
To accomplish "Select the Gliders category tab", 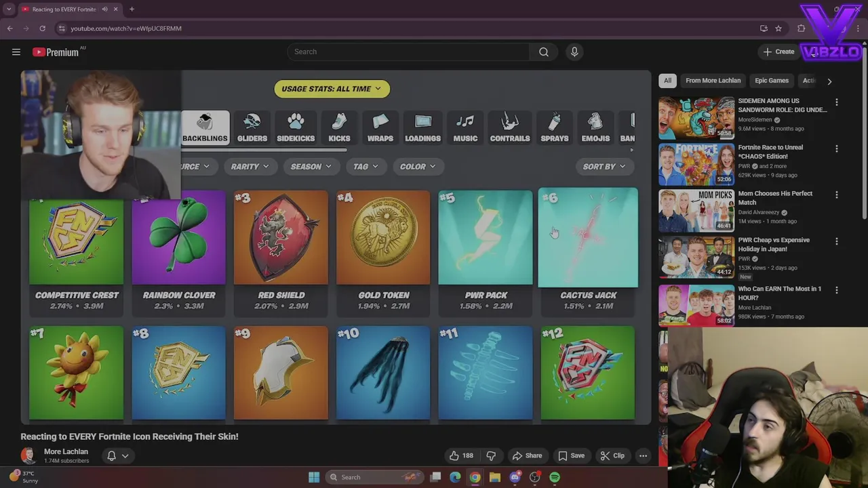I will (x=252, y=128).
